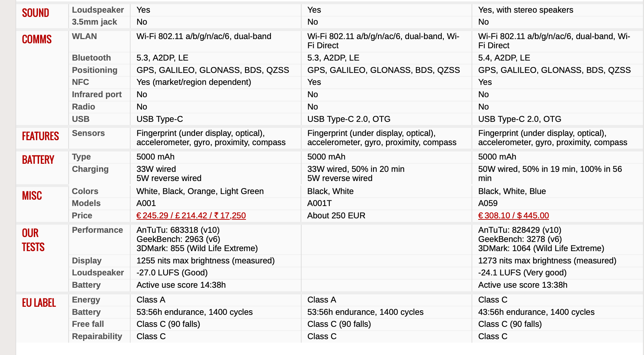Screen dimensions: 644x355
Task: Click the EU LABEL section heading
Action: click(39, 303)
